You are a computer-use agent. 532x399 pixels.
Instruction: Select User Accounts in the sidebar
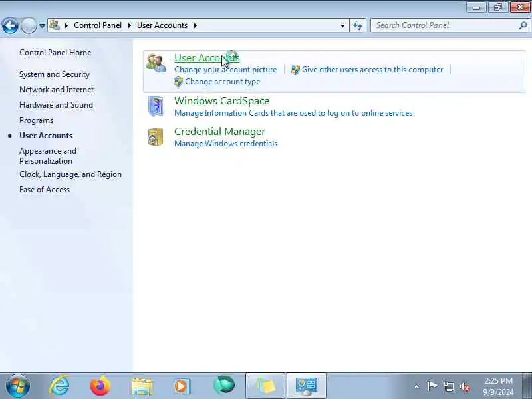[46, 136]
